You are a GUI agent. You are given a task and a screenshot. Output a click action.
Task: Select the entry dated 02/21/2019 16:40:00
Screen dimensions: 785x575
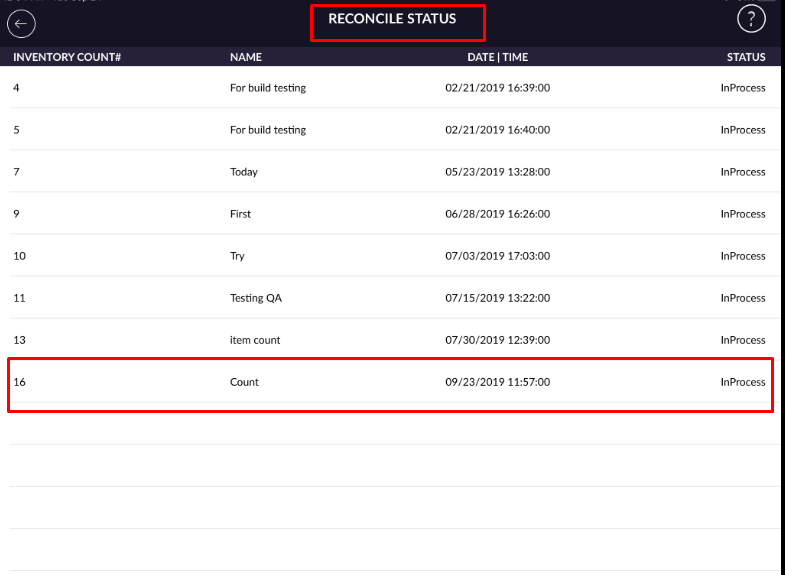(497, 130)
